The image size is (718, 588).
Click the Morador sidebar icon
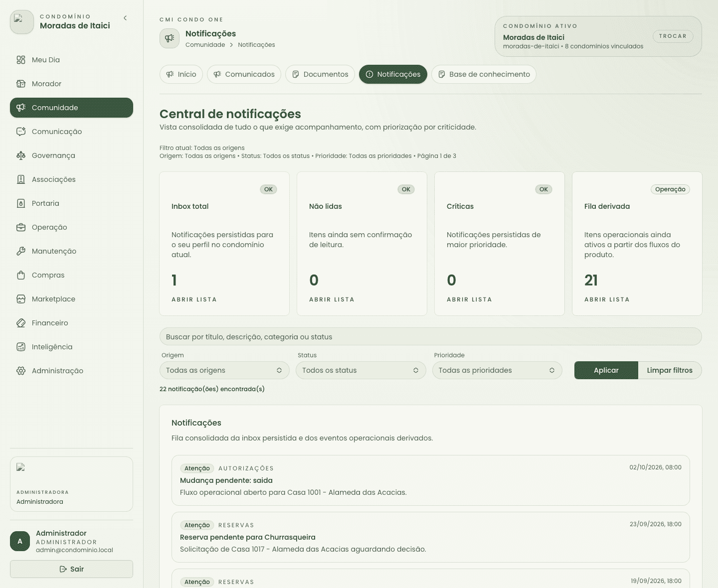[21, 84]
